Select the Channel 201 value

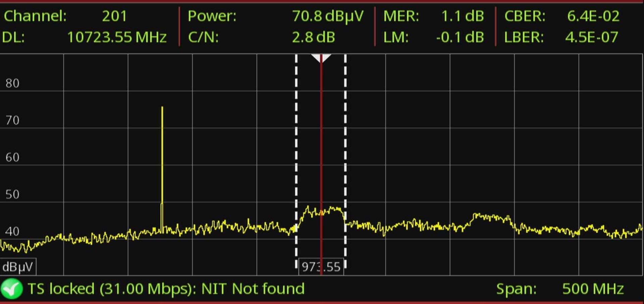(114, 16)
